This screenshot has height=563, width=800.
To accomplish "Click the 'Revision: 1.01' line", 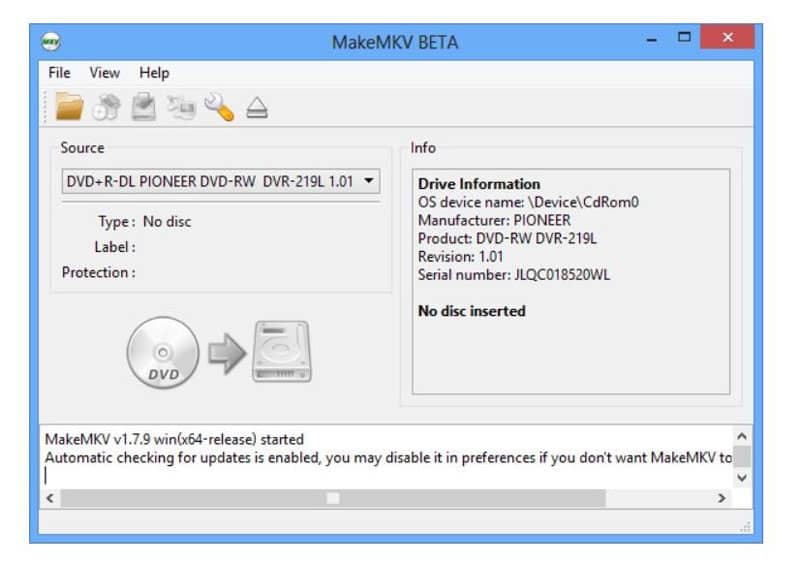I will [x=460, y=257].
